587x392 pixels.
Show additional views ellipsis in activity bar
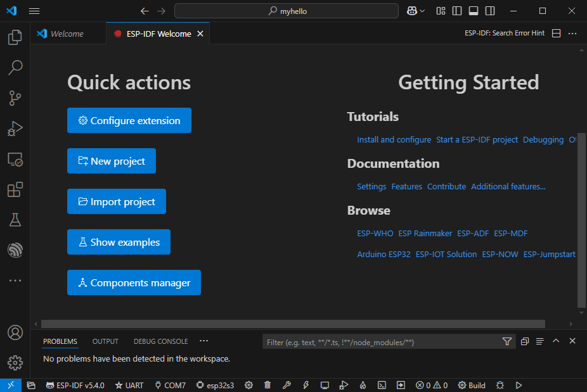pos(15,281)
